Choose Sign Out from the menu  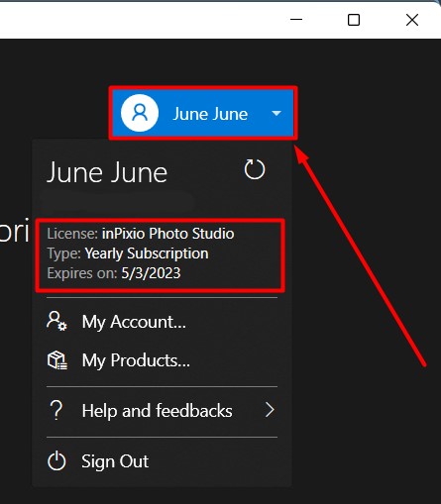pyautogui.click(x=162, y=461)
